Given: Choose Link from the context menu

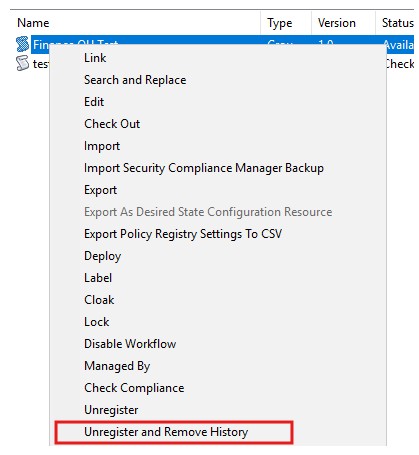Looking at the screenshot, I should tap(95, 58).
